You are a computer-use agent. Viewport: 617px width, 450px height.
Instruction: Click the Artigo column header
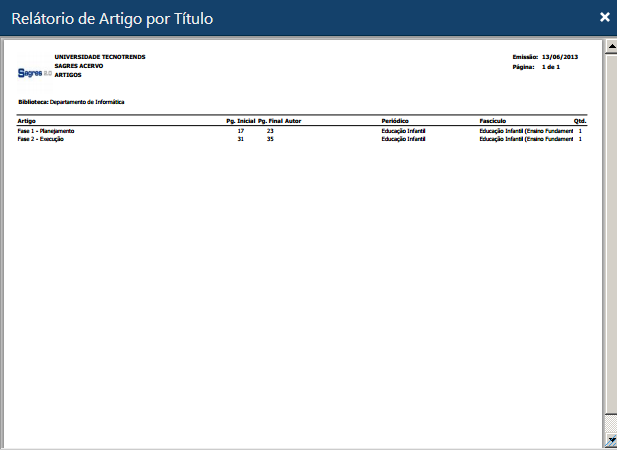point(27,120)
